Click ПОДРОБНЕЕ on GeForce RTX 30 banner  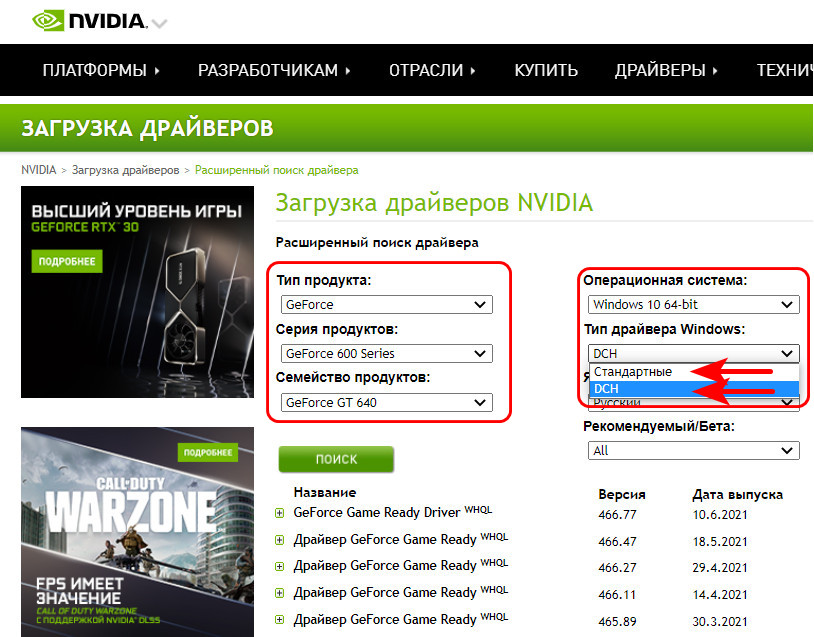pos(67,261)
